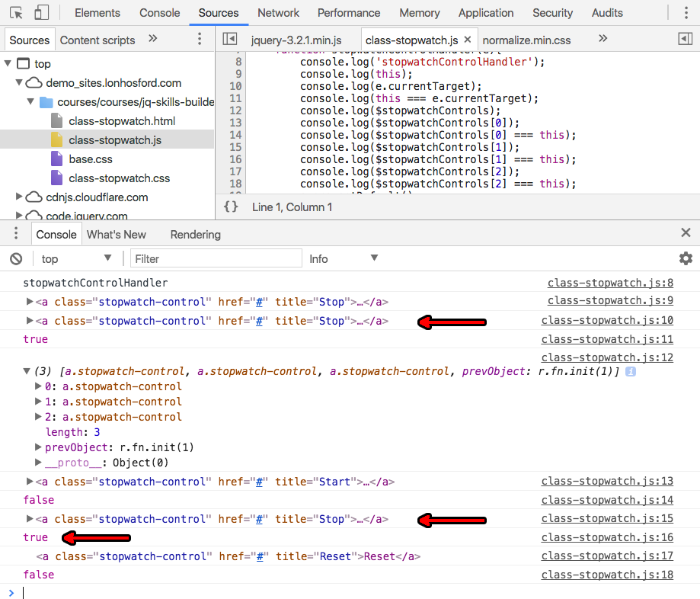Follow the class-stopwatch.js:12 source link
Screen dimensions: 700x599
click(607, 357)
